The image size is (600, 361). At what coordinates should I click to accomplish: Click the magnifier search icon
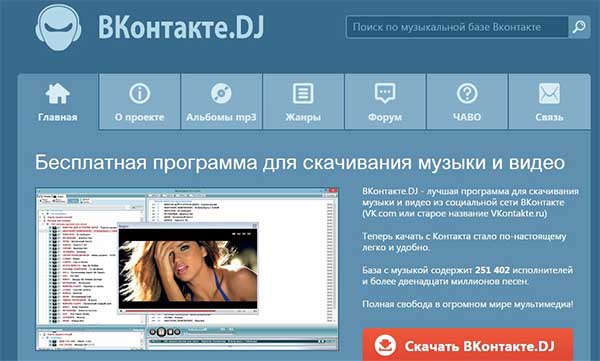(x=579, y=26)
